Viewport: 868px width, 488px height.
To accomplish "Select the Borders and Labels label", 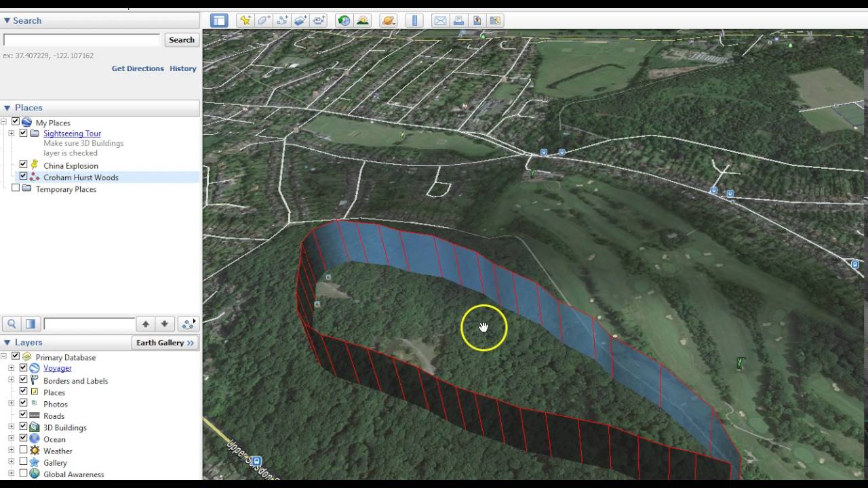I will 76,381.
